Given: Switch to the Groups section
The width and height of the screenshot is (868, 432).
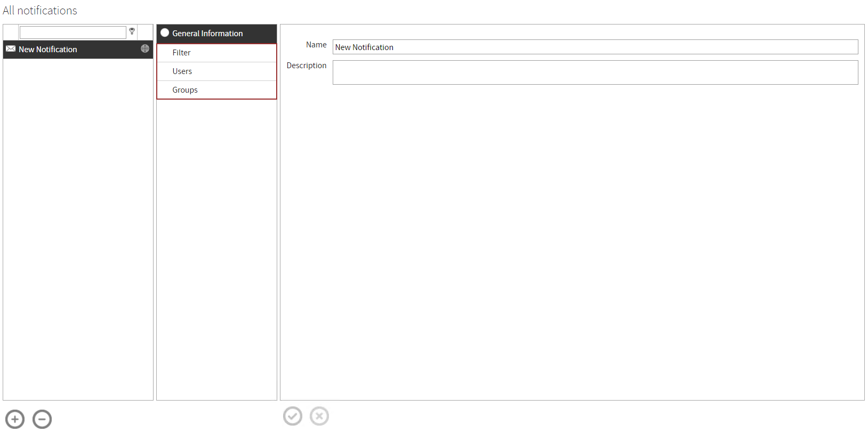Looking at the screenshot, I should tap(216, 90).
